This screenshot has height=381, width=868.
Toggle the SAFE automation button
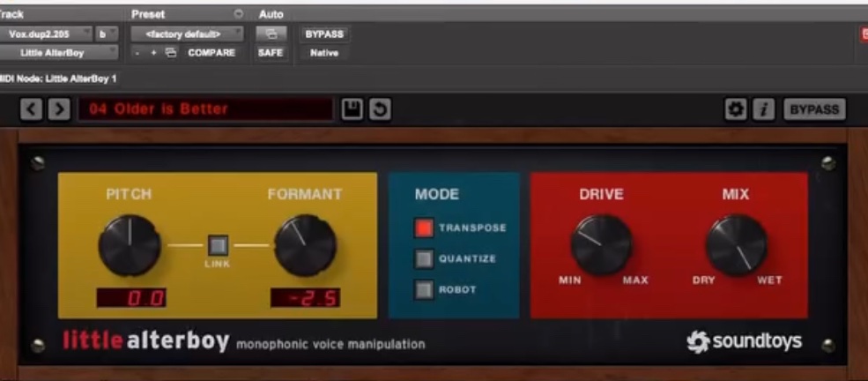tap(271, 53)
